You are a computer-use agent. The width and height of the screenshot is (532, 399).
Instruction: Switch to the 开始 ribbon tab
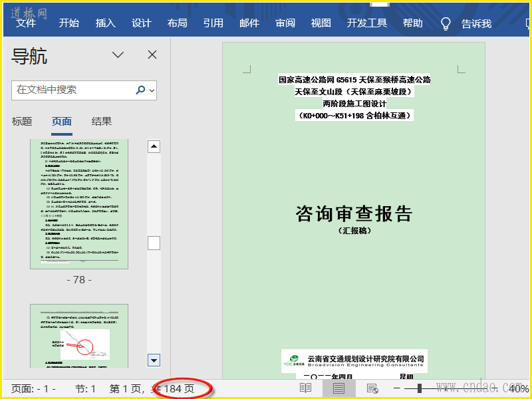pos(69,23)
